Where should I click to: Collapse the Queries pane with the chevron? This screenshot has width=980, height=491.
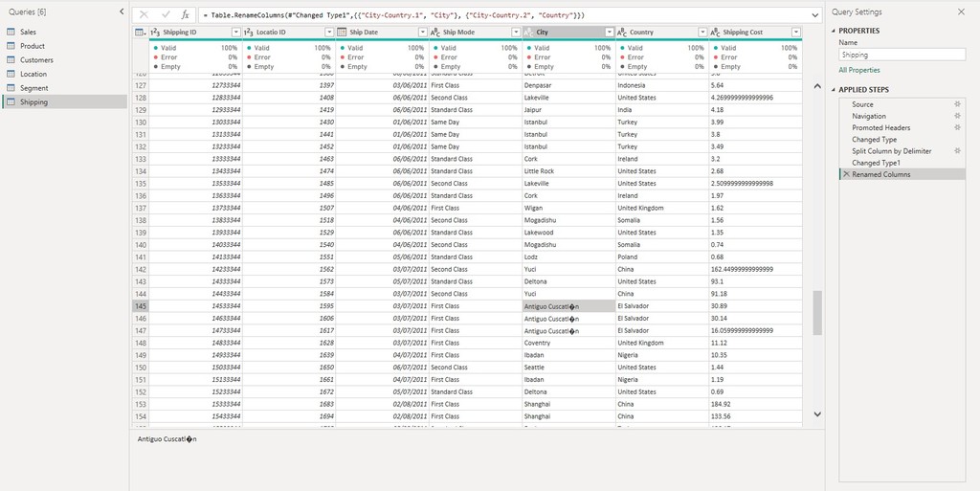122,11
